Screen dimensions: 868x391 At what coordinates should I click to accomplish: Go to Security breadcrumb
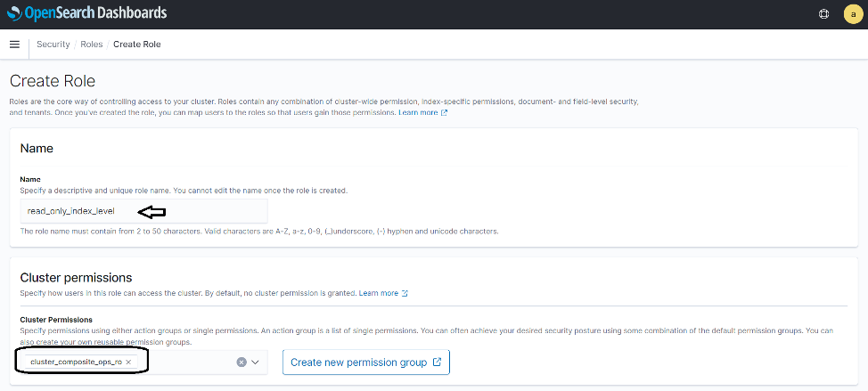[x=53, y=45]
